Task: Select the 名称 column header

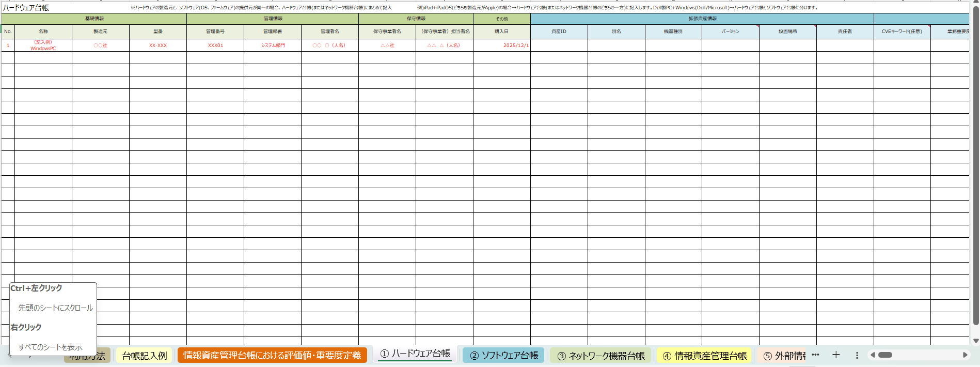Action: point(43,32)
